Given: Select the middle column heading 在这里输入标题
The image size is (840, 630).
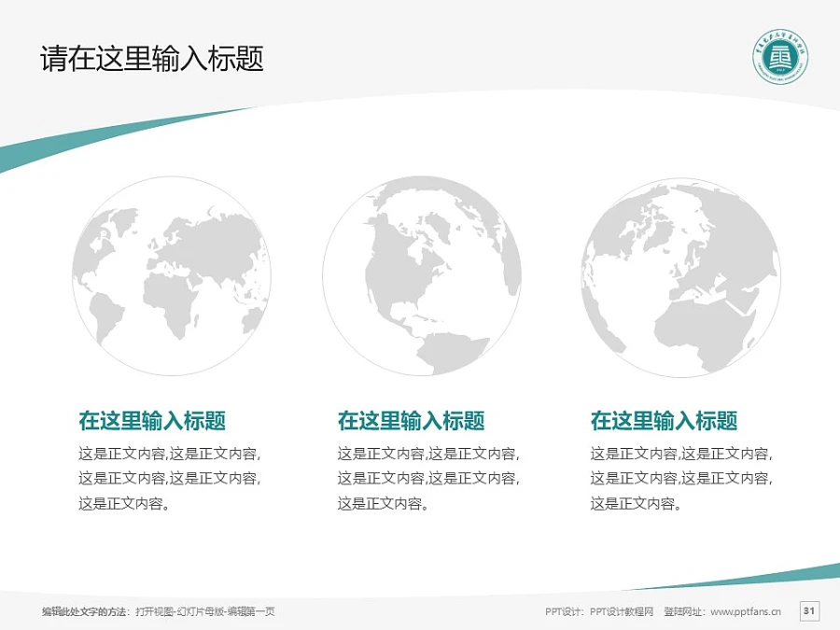Looking at the screenshot, I should coord(411,421).
